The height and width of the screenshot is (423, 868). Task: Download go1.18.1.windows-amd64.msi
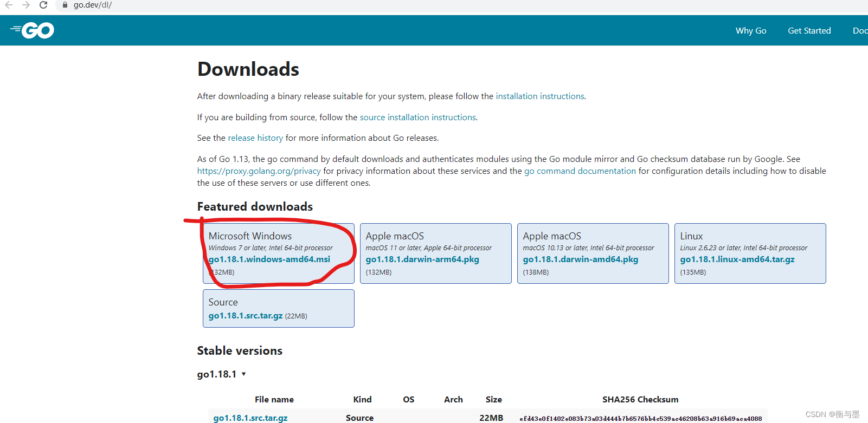269,259
